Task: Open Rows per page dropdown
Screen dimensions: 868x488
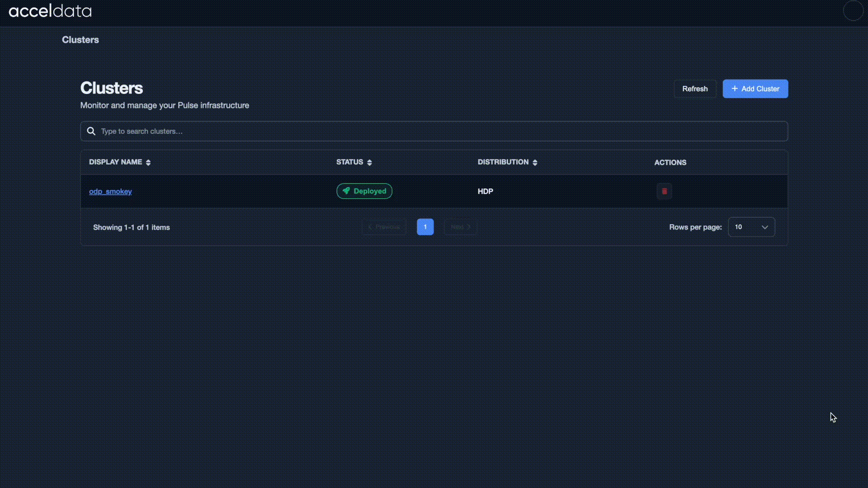Action: 746,227
